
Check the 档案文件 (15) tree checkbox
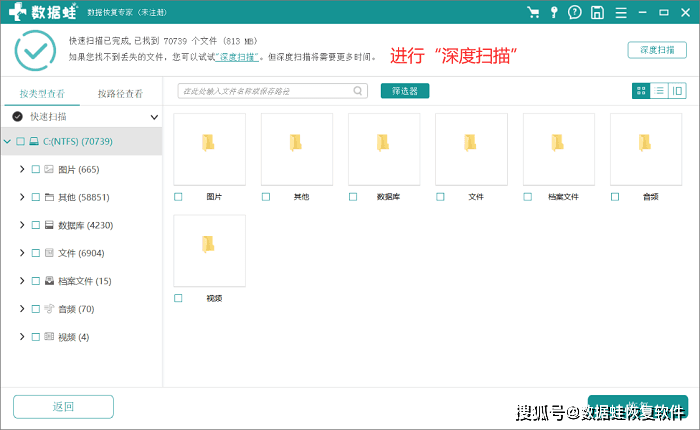coord(36,281)
